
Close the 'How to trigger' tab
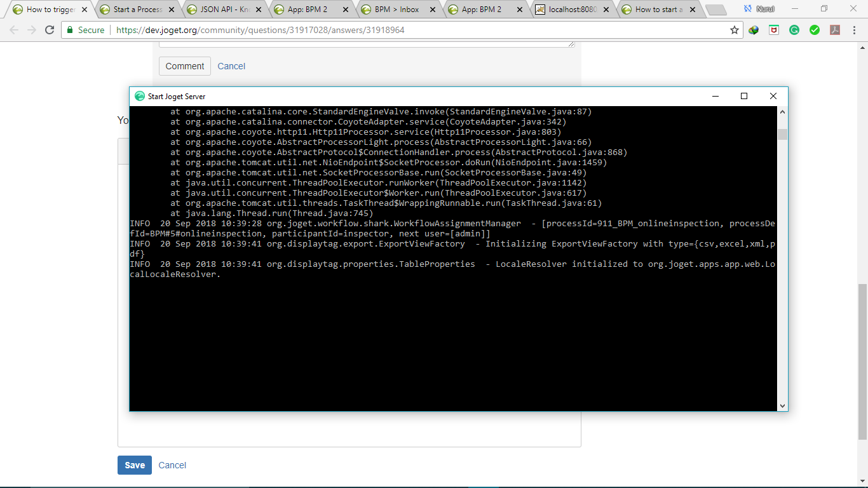tap(85, 10)
